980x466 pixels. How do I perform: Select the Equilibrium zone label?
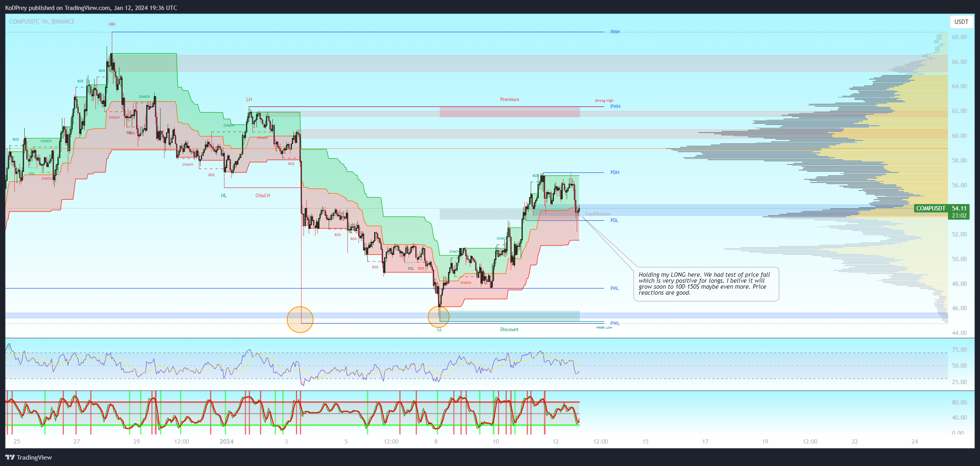[x=598, y=214]
